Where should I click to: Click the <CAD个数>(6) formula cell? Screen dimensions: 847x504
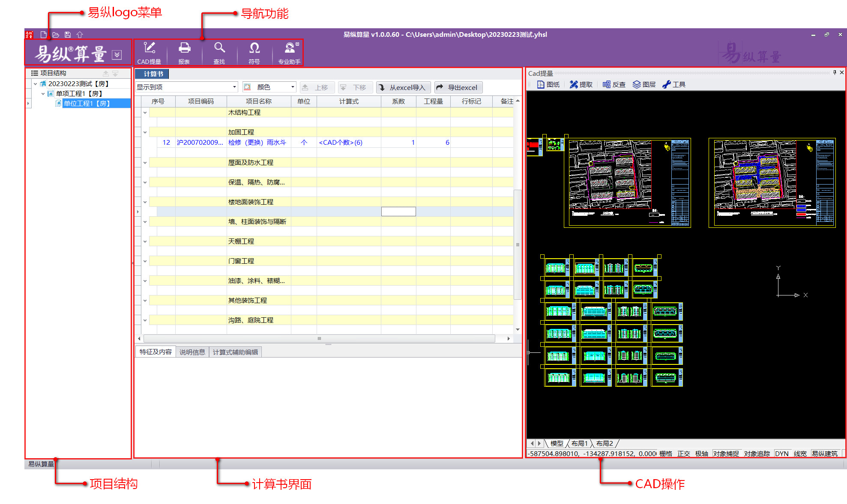[x=349, y=143]
